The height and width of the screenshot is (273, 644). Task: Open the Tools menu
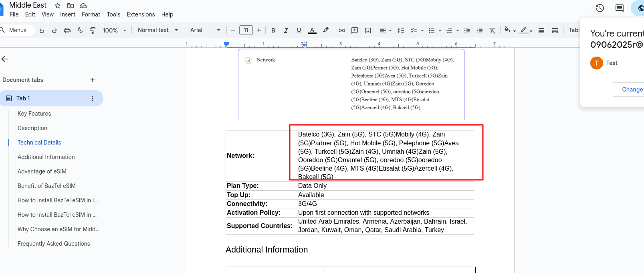pos(113,14)
